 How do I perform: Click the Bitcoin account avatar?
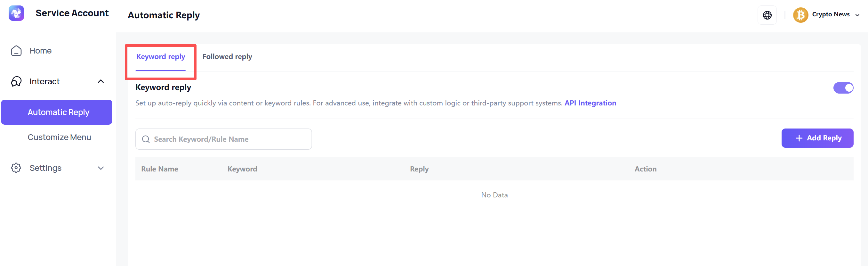click(x=800, y=15)
